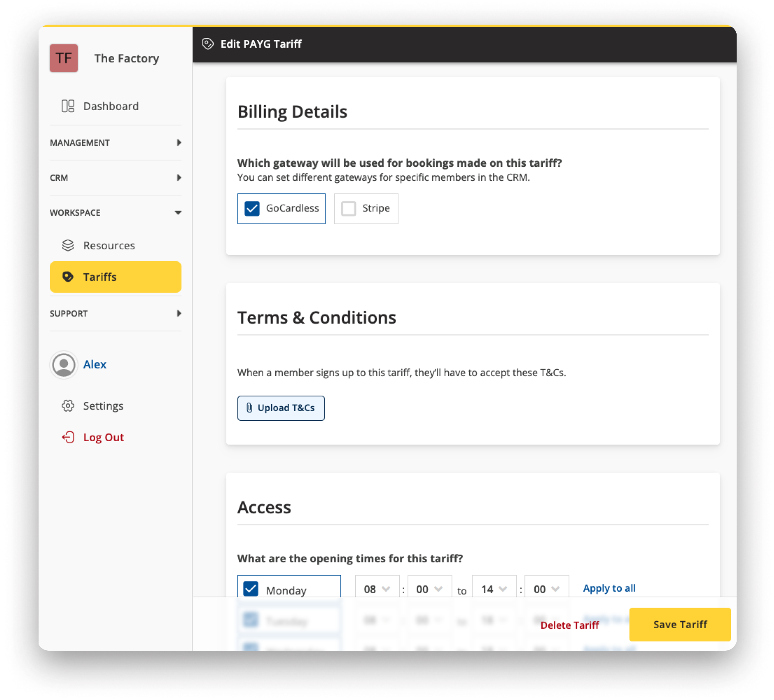Click the tag icon beside Edit PAYG Tariff
This screenshot has height=700, width=774.
click(207, 44)
